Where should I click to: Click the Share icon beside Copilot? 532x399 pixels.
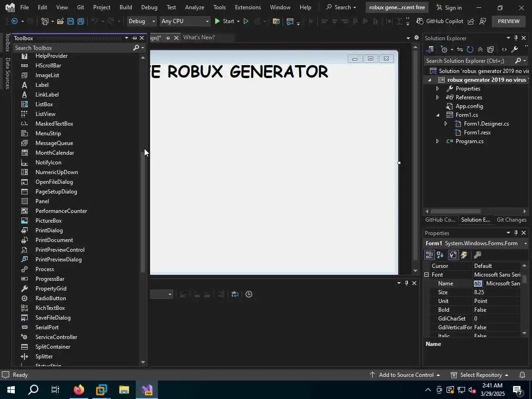[471, 21]
